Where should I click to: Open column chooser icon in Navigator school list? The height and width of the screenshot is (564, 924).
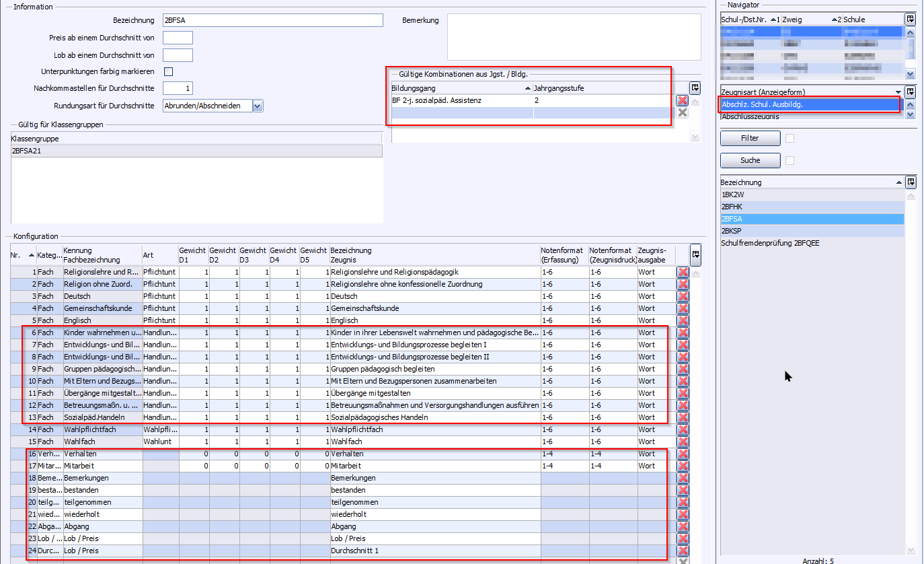(910, 20)
